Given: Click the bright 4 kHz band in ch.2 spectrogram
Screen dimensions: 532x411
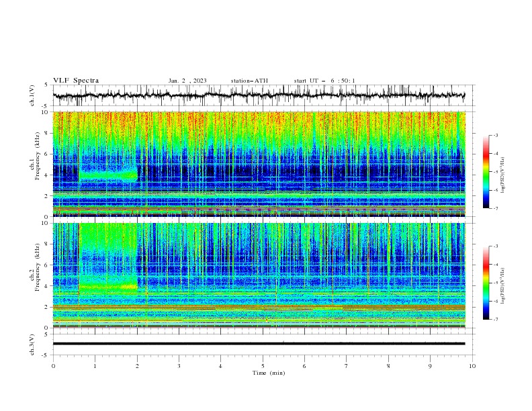Looking at the screenshot, I should tap(108, 287).
